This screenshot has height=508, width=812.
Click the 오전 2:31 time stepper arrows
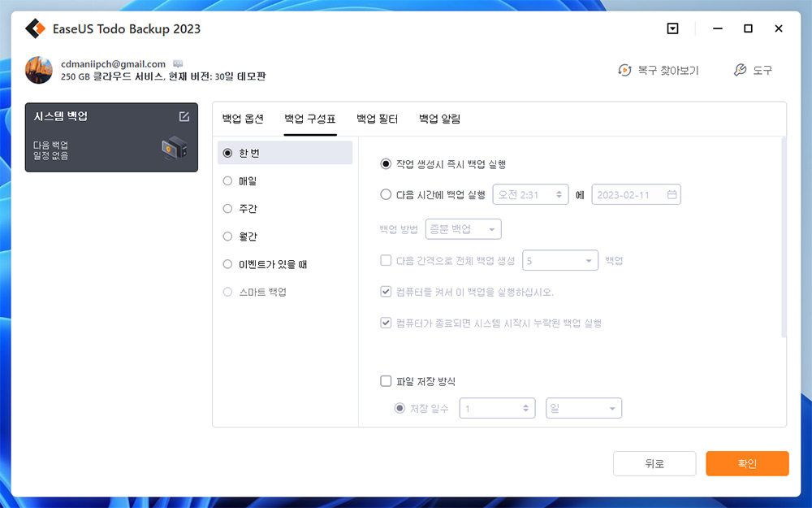559,194
